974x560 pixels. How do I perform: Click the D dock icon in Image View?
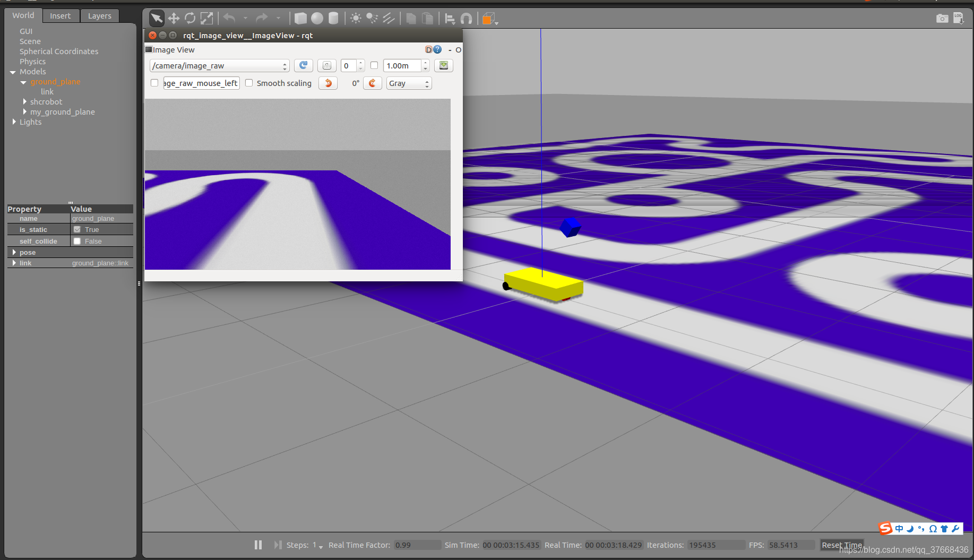coord(428,49)
